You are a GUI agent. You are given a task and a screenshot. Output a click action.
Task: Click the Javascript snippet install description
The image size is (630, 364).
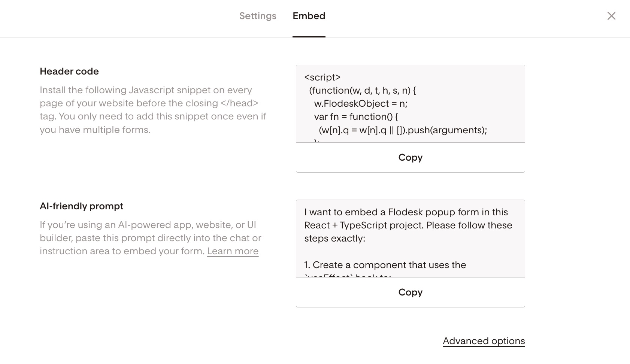click(153, 110)
